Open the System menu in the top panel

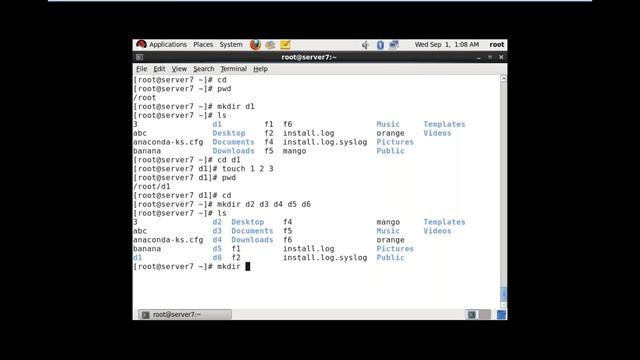pyautogui.click(x=231, y=44)
